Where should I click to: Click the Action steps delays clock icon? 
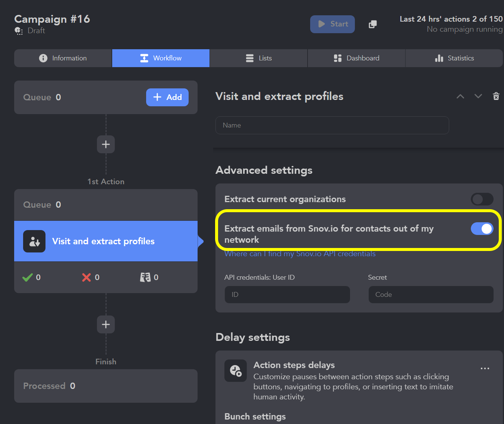(236, 371)
